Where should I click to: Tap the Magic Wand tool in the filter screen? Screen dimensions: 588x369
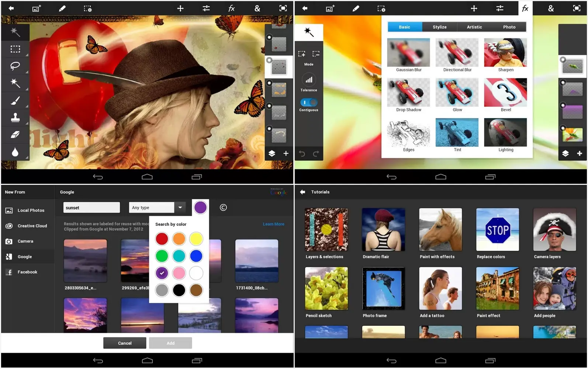click(x=309, y=32)
